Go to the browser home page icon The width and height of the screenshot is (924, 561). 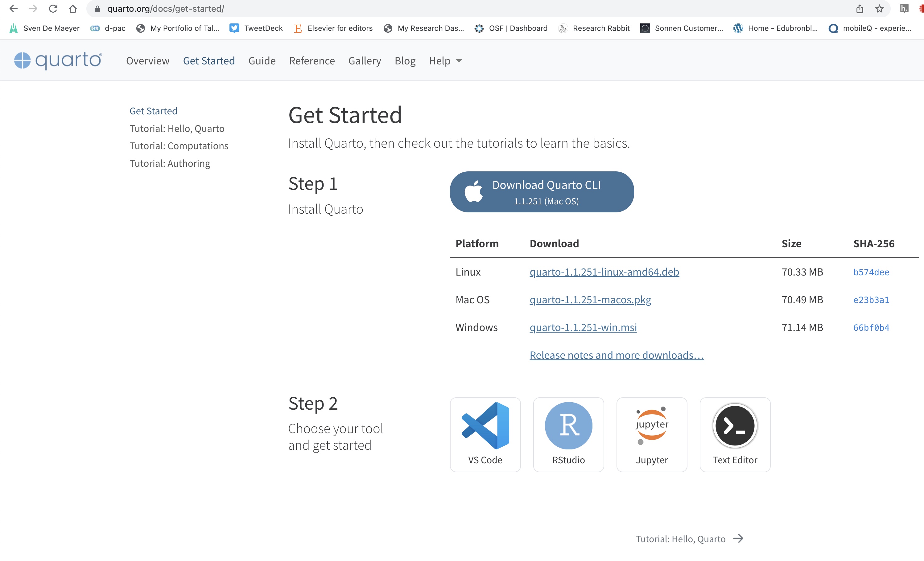coord(73,9)
